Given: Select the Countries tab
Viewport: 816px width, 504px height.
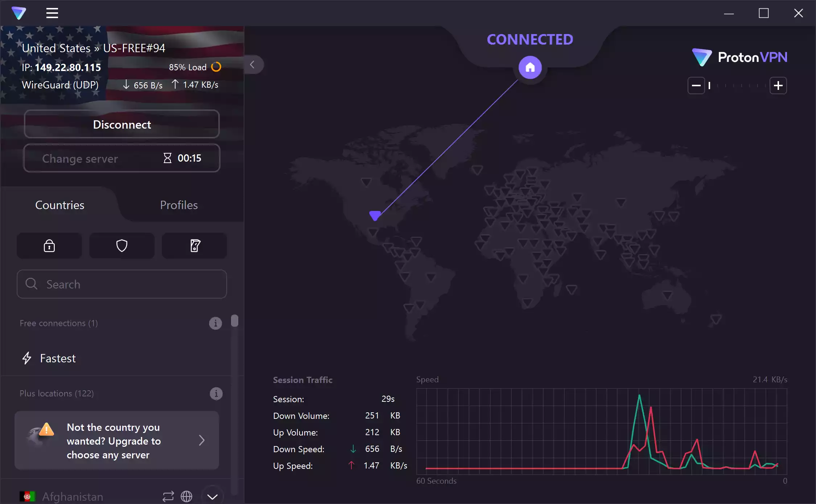Looking at the screenshot, I should [59, 205].
